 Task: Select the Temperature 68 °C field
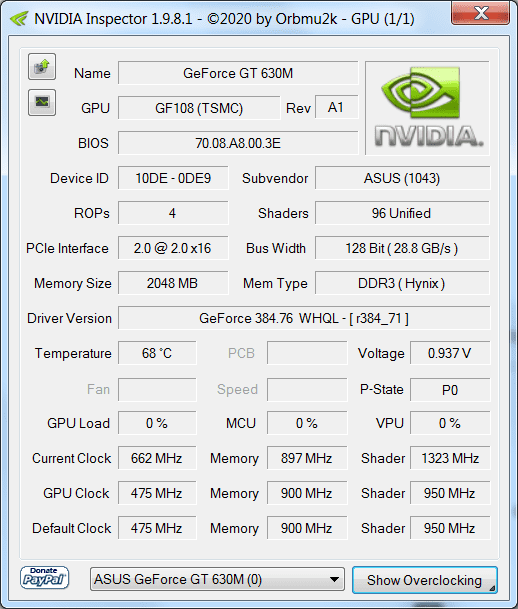(x=157, y=353)
